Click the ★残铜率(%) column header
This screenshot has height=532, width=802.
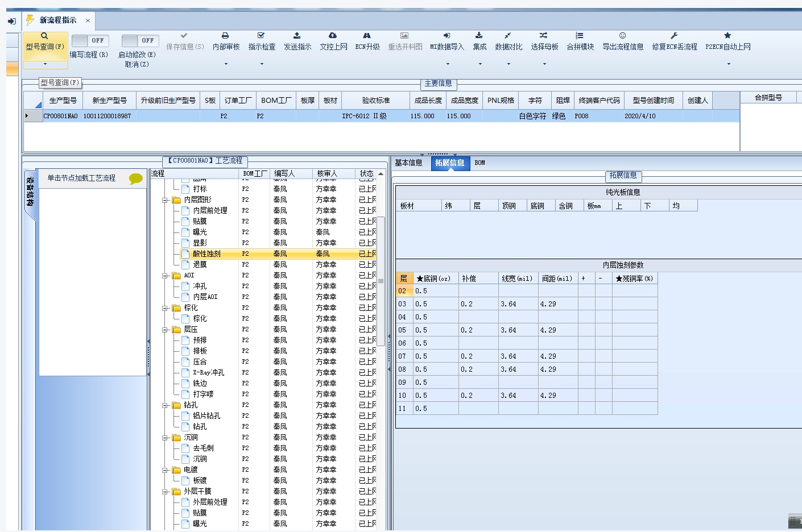coord(634,279)
